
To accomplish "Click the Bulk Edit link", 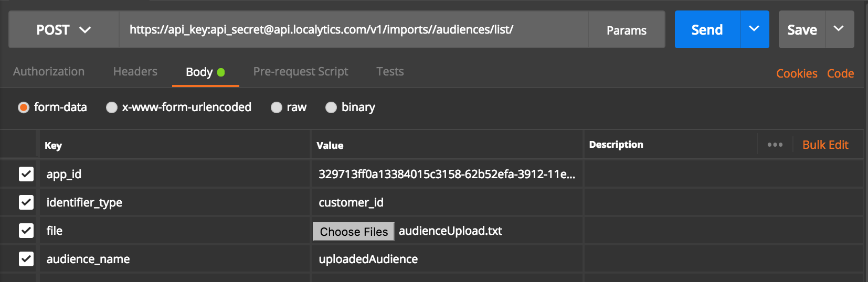I will coord(825,145).
